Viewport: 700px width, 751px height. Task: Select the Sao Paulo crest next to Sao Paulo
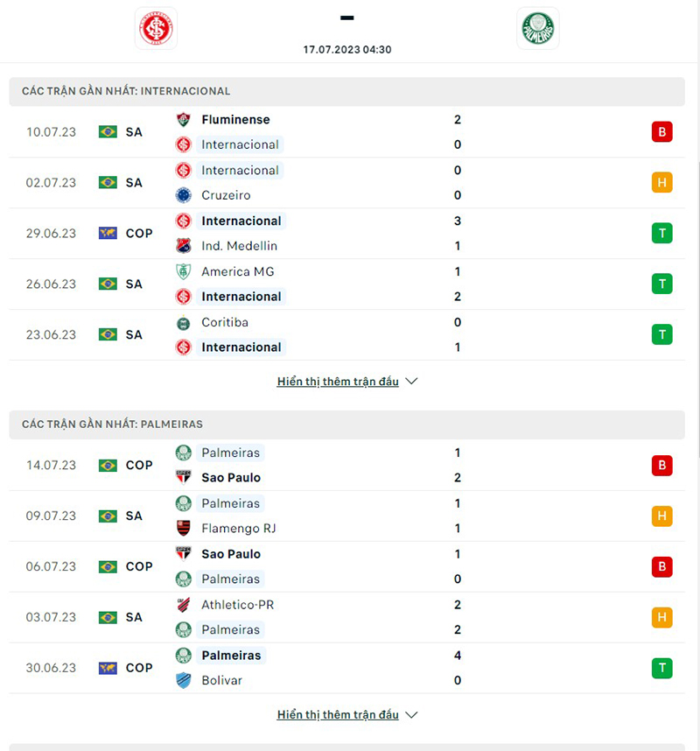(x=185, y=477)
